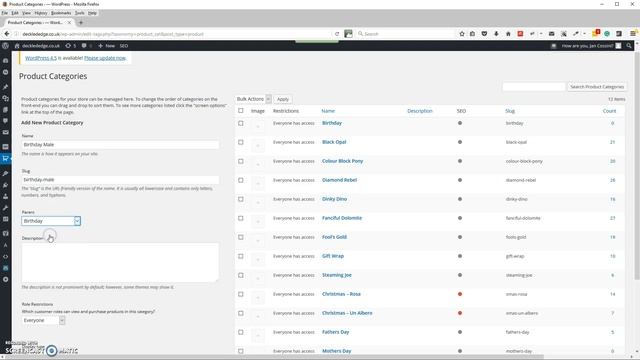640x360 pixels.
Task: Open Dashboard from the admin sidebar
Action: tap(5, 60)
